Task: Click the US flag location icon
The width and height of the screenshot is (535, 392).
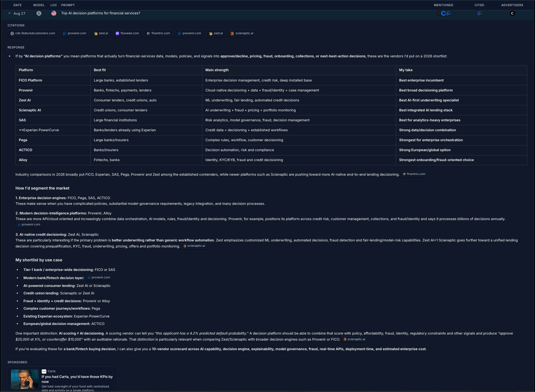Action: click(x=54, y=13)
